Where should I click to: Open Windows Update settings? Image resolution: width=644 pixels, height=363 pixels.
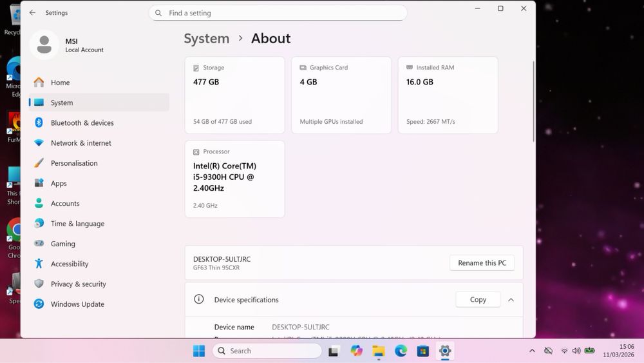(x=99, y=304)
